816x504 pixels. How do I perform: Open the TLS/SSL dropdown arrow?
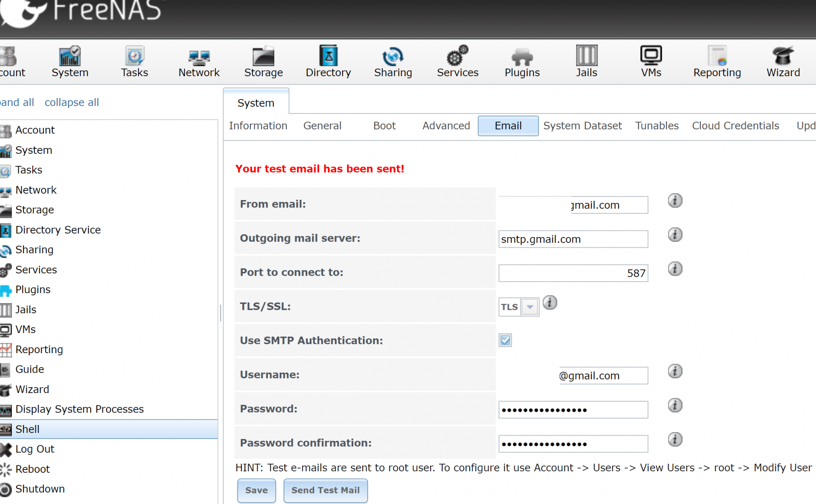(x=530, y=307)
